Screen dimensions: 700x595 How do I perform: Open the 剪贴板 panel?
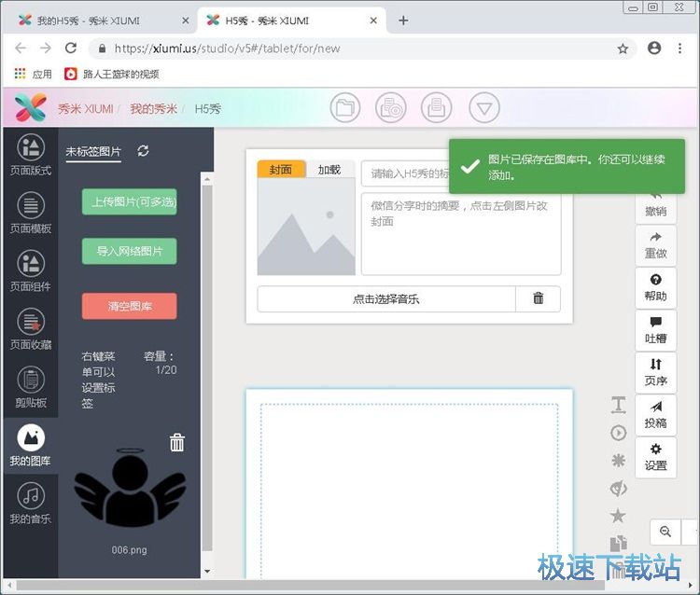(x=31, y=387)
